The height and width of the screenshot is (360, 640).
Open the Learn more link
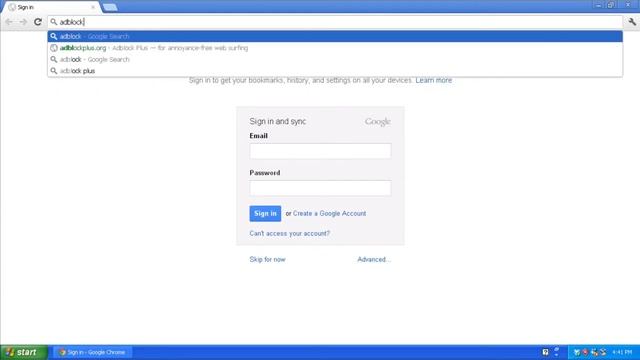(x=433, y=80)
